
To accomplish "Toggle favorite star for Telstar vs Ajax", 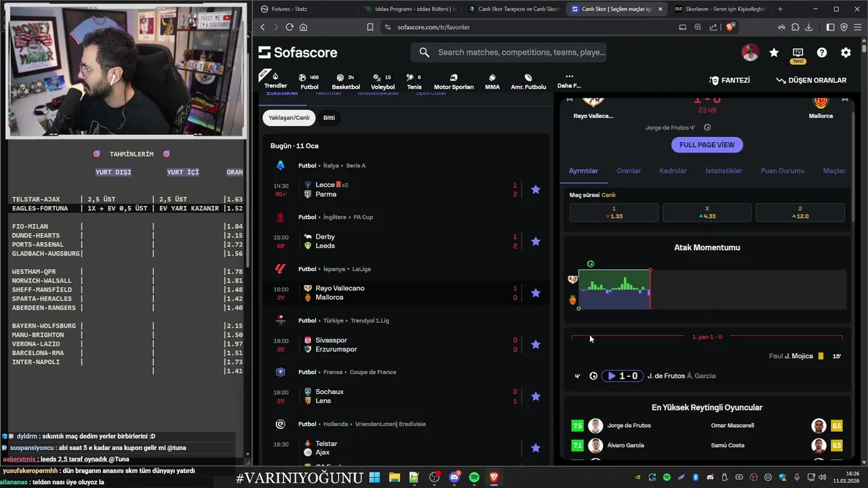I will 536,448.
